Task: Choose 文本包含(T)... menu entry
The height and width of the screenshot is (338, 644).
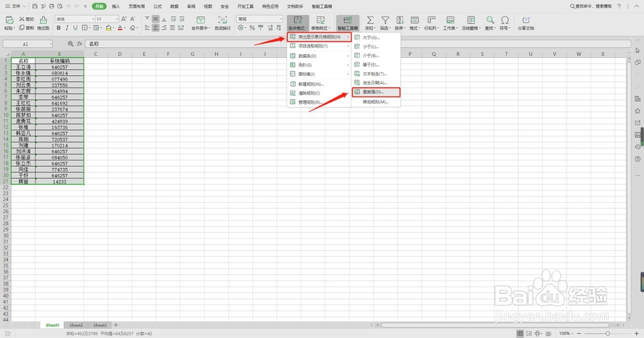Action: coord(376,74)
